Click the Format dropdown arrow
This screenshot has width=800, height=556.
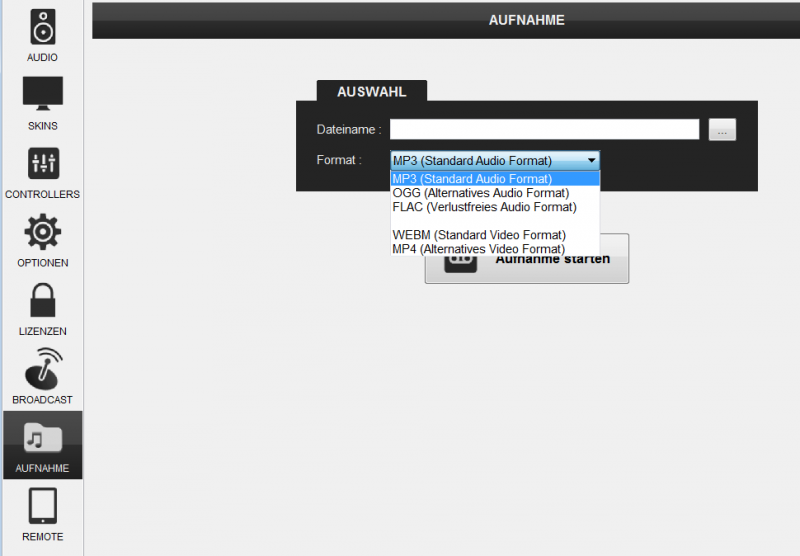click(591, 160)
